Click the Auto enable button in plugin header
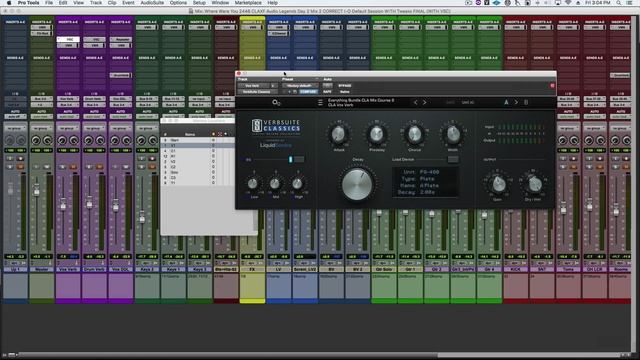This screenshot has height=360, width=640. point(327,86)
